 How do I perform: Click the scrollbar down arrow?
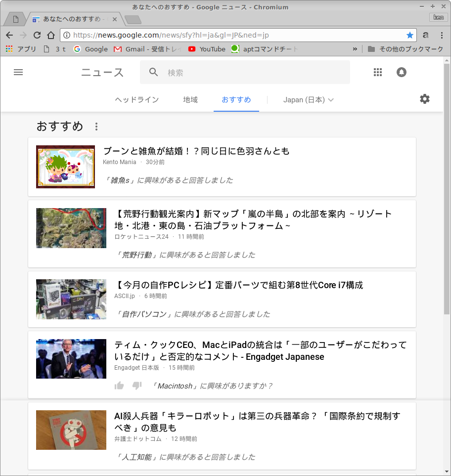[447, 472]
